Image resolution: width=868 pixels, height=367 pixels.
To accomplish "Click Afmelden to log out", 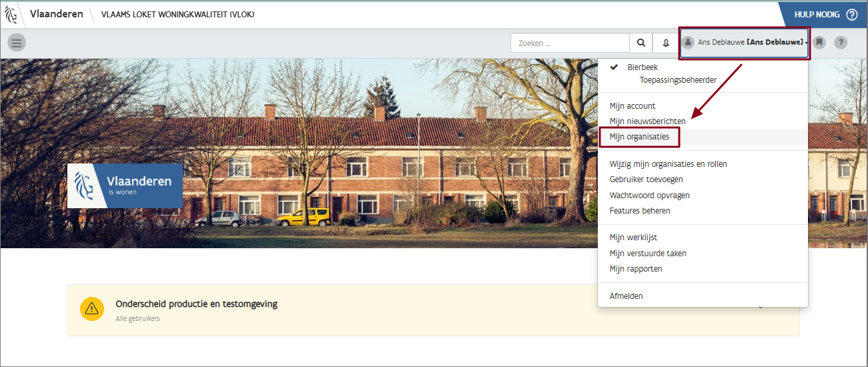I will point(626,296).
